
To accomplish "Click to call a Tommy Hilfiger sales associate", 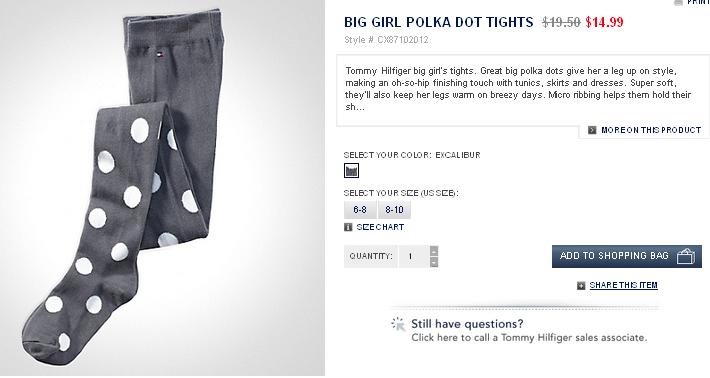I will pos(529,338).
